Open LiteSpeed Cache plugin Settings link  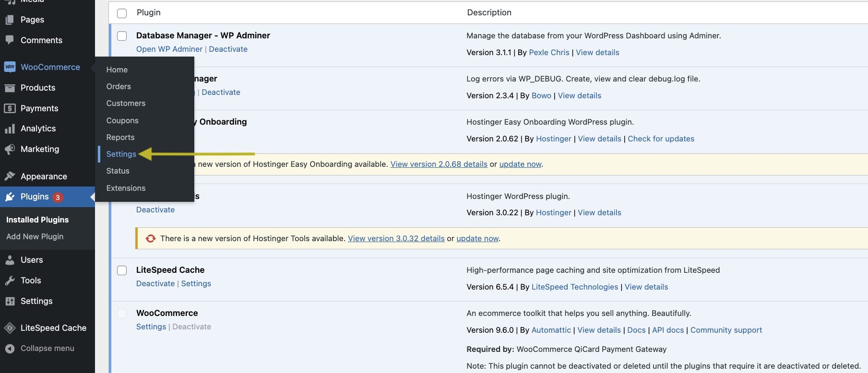point(196,283)
